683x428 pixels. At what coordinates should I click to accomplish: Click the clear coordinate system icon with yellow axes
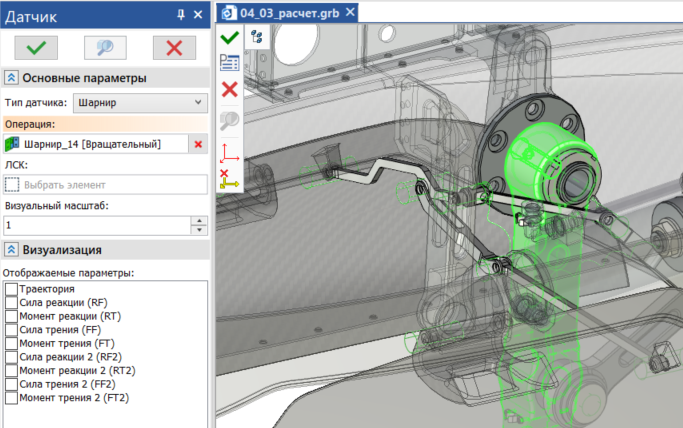tap(229, 181)
